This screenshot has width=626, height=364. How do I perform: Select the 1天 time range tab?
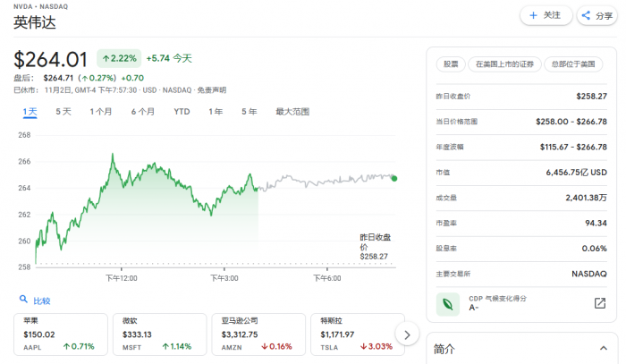30,112
